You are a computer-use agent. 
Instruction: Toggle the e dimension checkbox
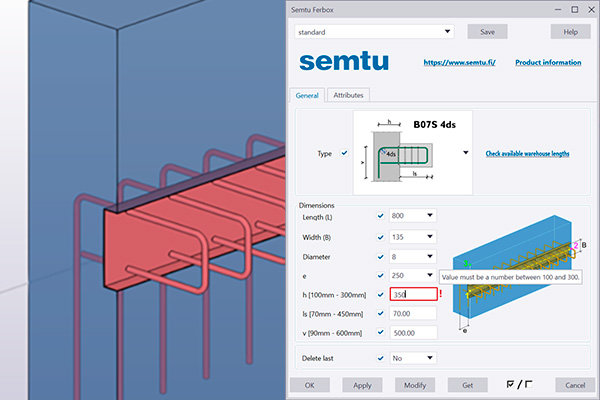click(380, 275)
